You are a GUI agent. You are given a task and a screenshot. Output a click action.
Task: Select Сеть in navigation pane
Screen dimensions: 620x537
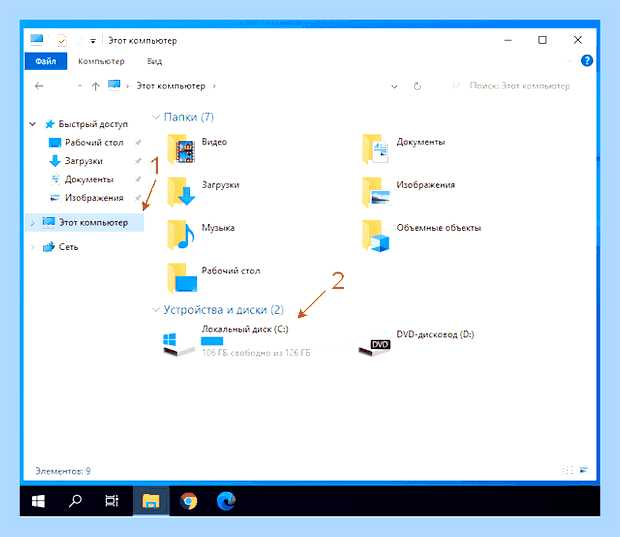(x=60, y=247)
